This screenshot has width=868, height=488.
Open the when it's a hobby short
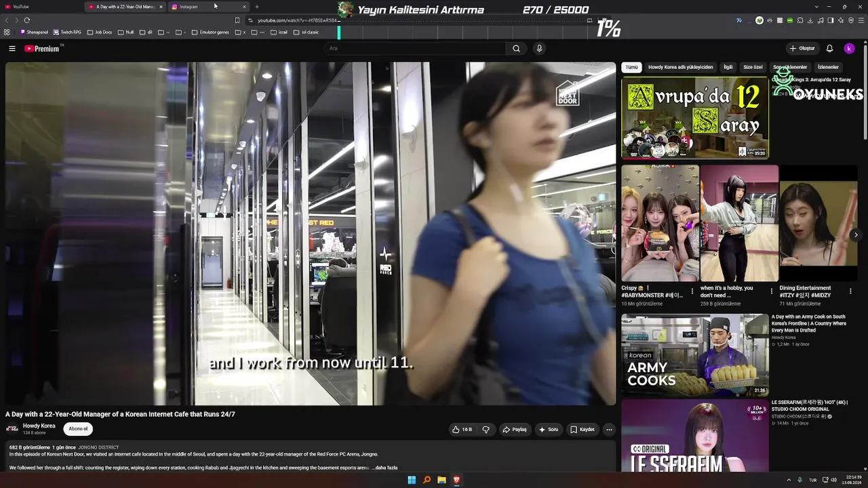point(739,223)
